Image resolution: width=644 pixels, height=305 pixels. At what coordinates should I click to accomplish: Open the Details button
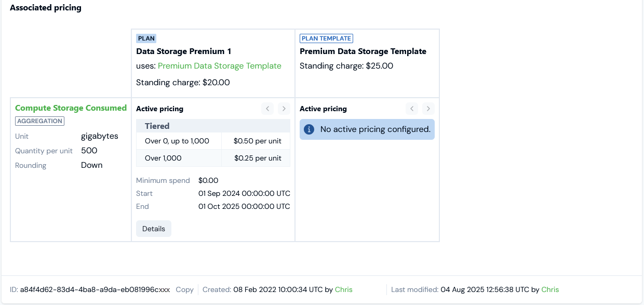154,229
